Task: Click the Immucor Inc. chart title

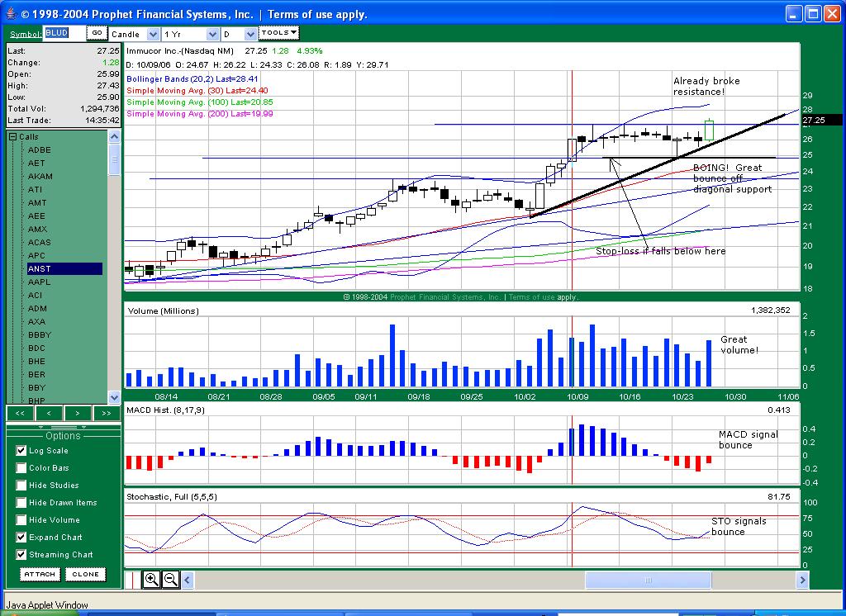Action: [180, 50]
